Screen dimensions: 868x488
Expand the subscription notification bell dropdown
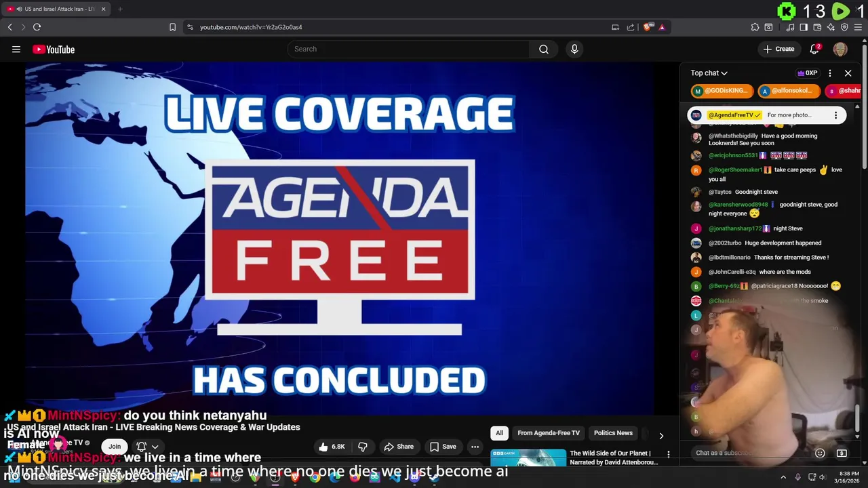(x=147, y=446)
